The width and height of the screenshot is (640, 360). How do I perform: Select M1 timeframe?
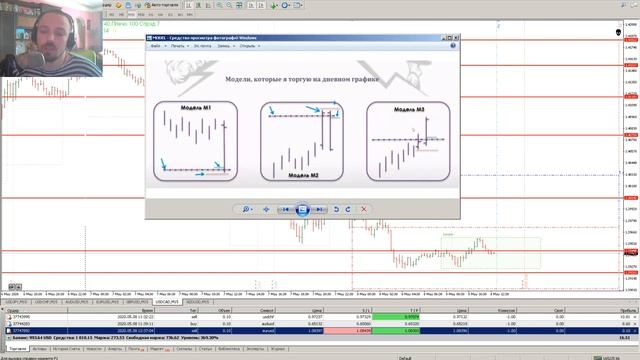(x=111, y=15)
